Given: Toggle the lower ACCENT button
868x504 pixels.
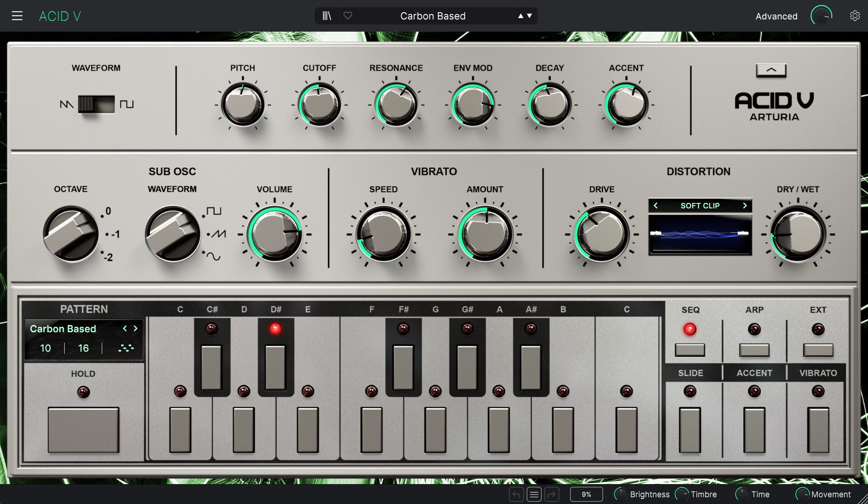Looking at the screenshot, I should click(754, 430).
